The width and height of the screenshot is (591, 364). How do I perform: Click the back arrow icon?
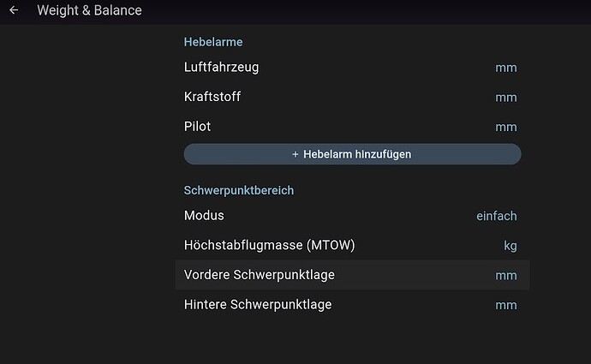tap(14, 11)
